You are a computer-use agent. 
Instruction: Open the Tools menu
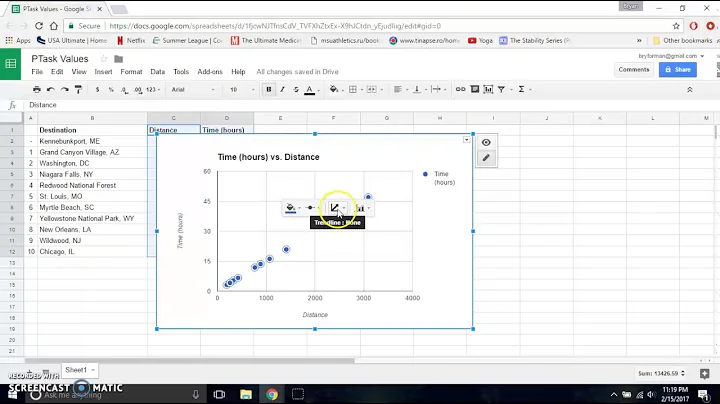point(181,72)
